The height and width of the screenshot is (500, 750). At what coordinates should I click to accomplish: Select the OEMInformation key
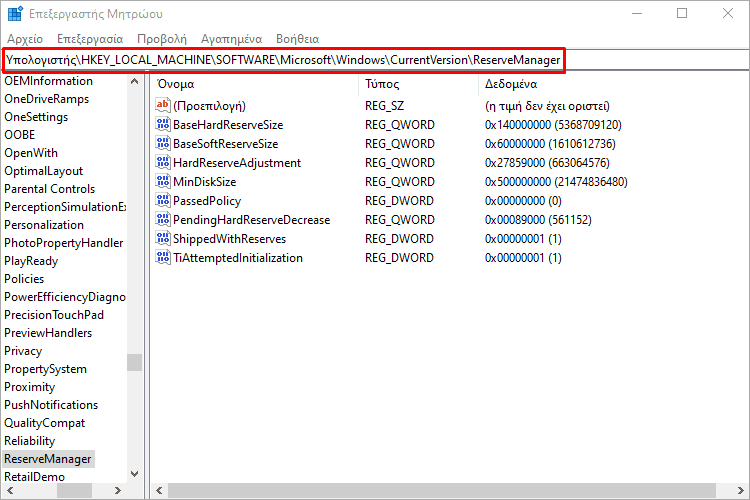pyautogui.click(x=48, y=81)
